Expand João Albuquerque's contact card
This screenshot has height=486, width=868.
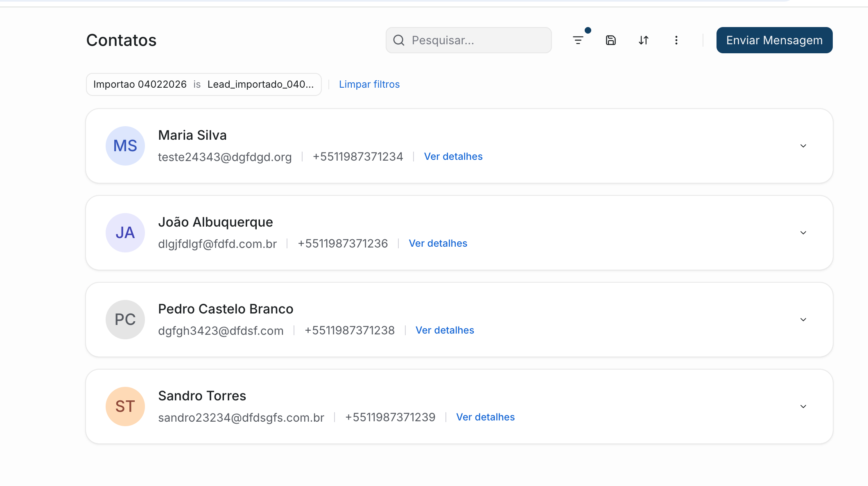pyautogui.click(x=803, y=232)
